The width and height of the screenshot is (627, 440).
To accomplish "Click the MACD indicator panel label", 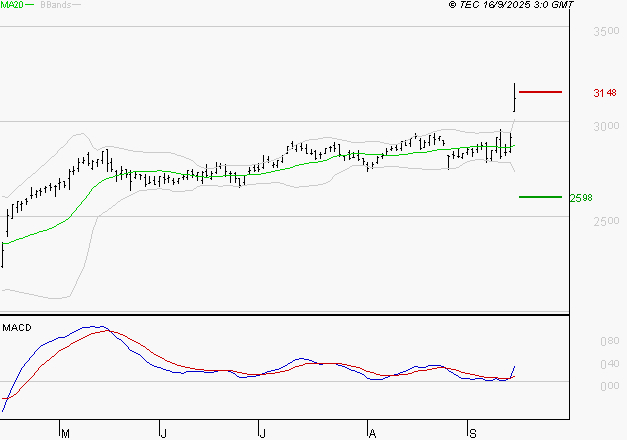I will coord(15,328).
